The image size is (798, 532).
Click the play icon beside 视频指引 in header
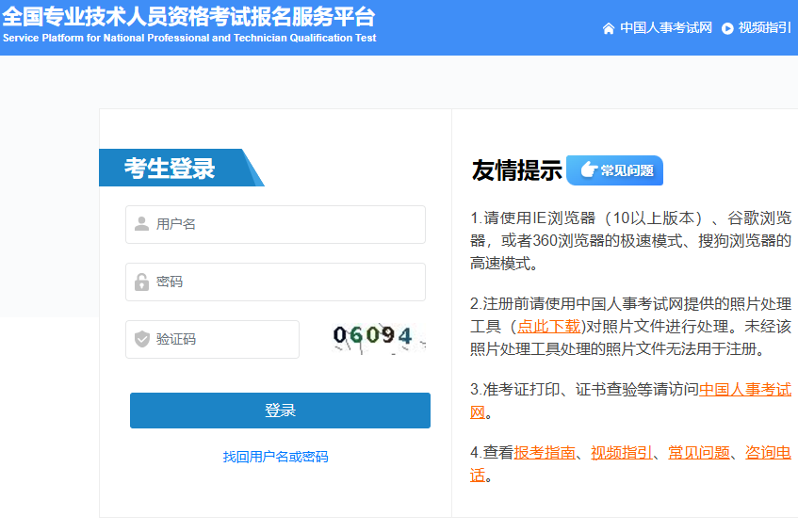(727, 28)
